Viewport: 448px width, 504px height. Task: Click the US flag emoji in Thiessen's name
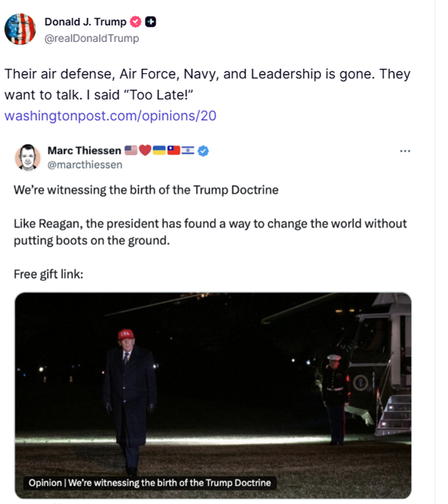click(131, 151)
